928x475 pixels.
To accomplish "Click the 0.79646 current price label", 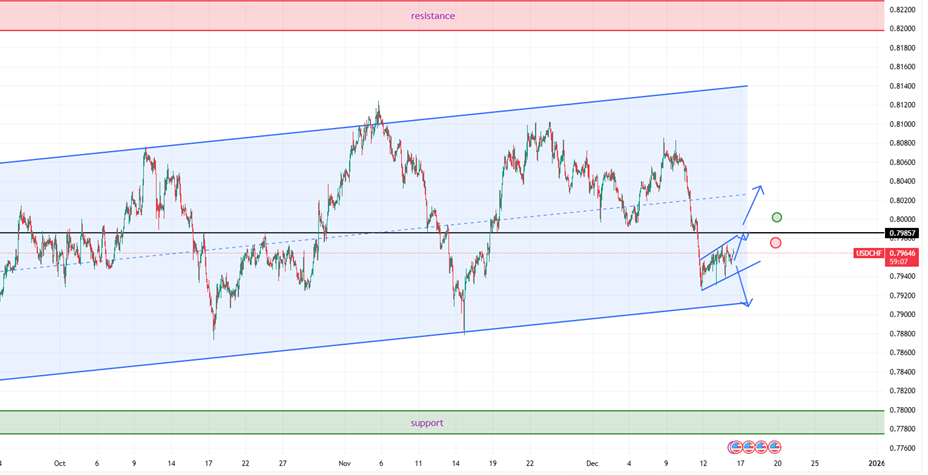I will [903, 254].
